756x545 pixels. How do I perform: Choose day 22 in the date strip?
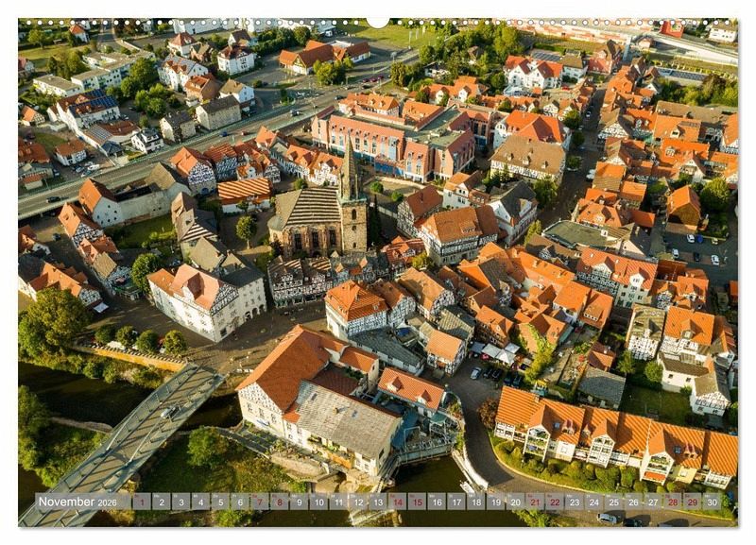click(x=556, y=502)
